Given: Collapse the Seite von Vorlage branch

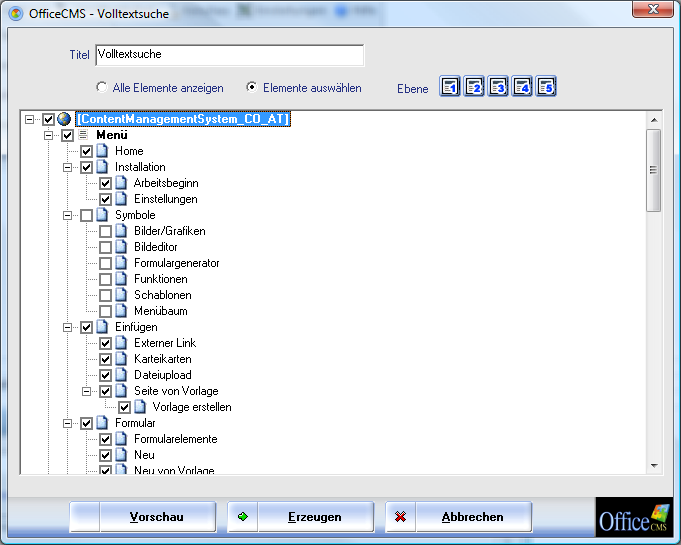Looking at the screenshot, I should coord(86,391).
